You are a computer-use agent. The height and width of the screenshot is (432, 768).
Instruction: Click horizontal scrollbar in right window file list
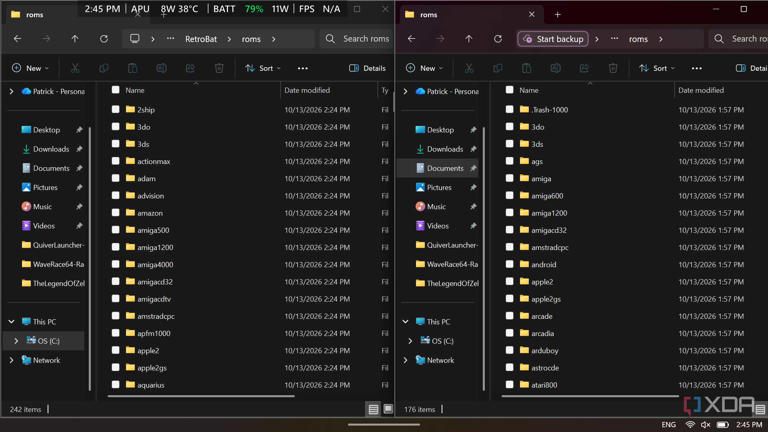tap(590, 396)
